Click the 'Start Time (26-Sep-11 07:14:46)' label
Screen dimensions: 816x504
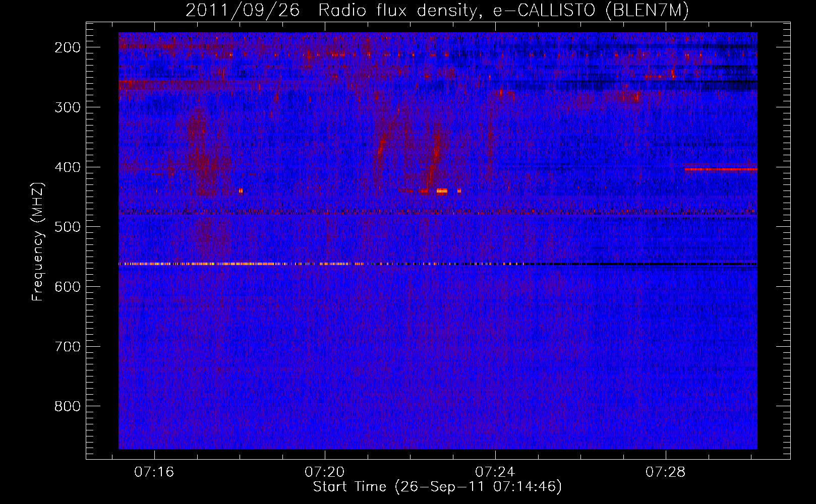click(437, 487)
